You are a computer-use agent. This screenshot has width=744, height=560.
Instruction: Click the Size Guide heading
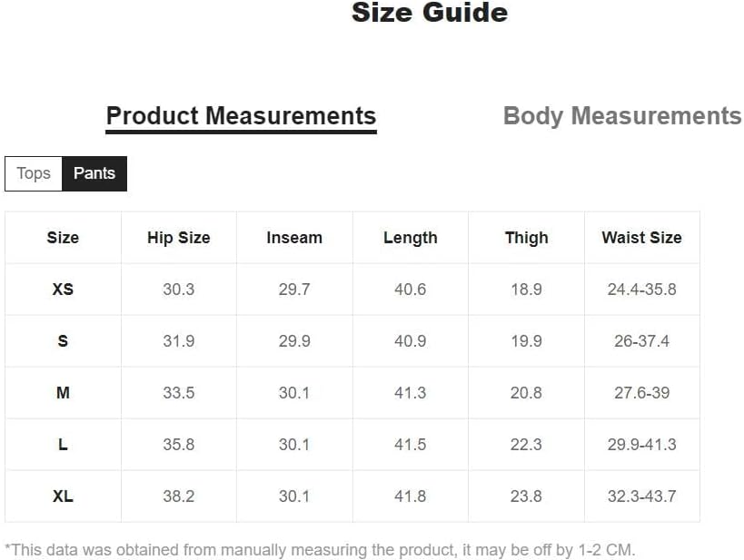[x=429, y=13]
